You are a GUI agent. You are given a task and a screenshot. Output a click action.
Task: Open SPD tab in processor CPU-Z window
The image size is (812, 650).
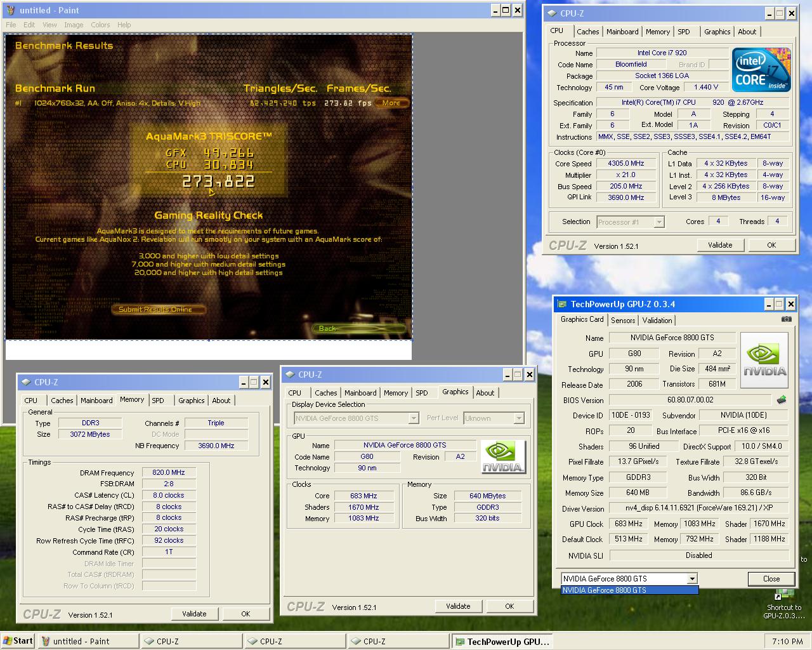click(x=683, y=32)
